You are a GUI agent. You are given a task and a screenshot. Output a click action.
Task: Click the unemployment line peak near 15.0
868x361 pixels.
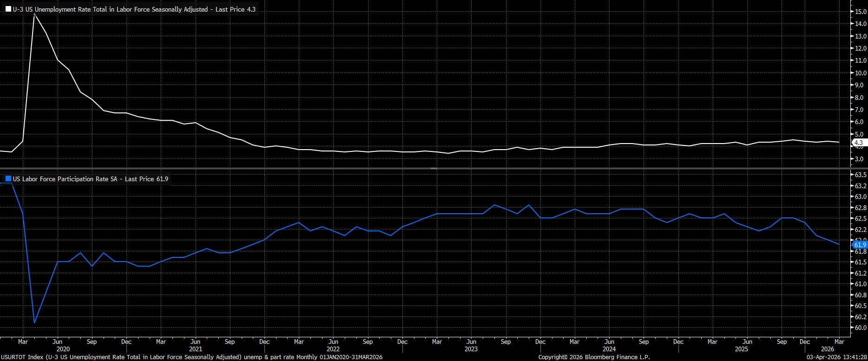pyautogui.click(x=34, y=14)
